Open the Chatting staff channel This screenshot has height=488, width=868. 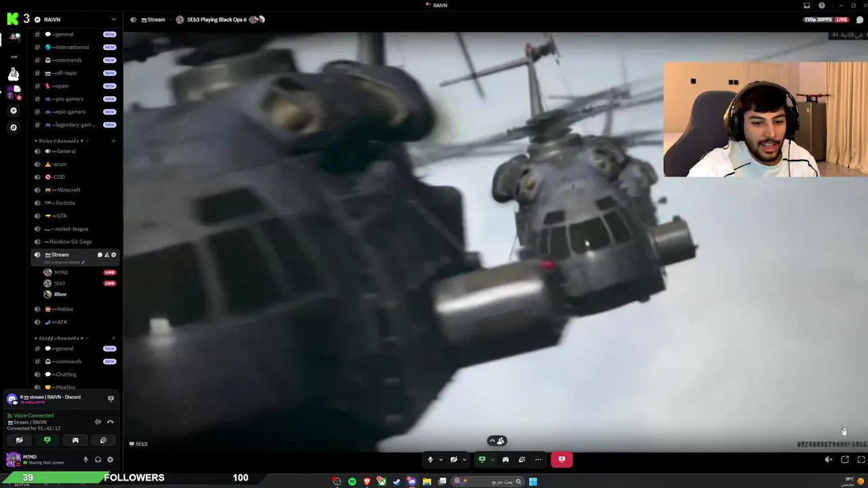point(75,374)
